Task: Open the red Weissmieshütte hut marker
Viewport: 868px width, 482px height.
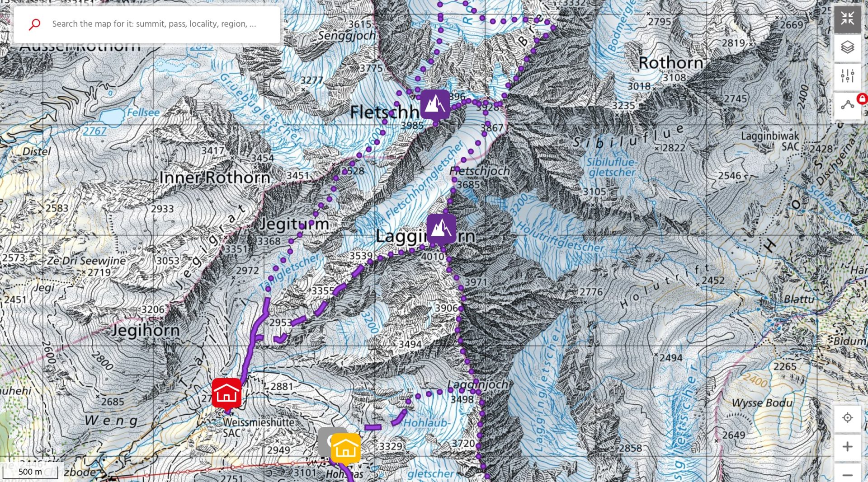Action: (227, 394)
